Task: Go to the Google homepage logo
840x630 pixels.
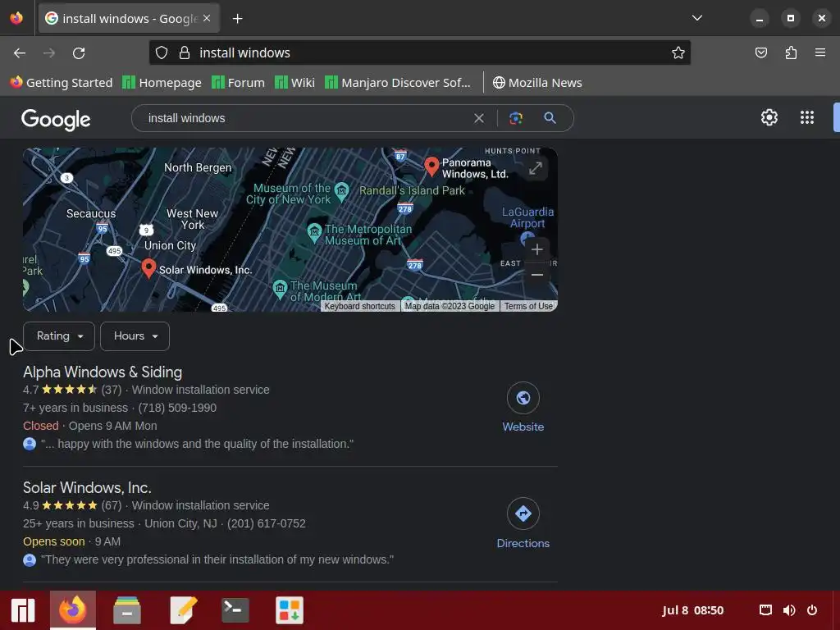Action: [56, 120]
